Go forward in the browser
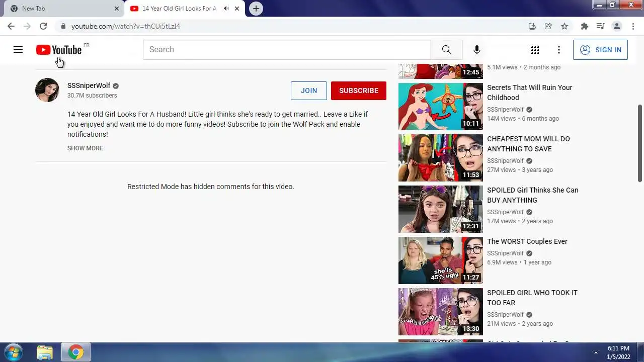 [x=27, y=26]
